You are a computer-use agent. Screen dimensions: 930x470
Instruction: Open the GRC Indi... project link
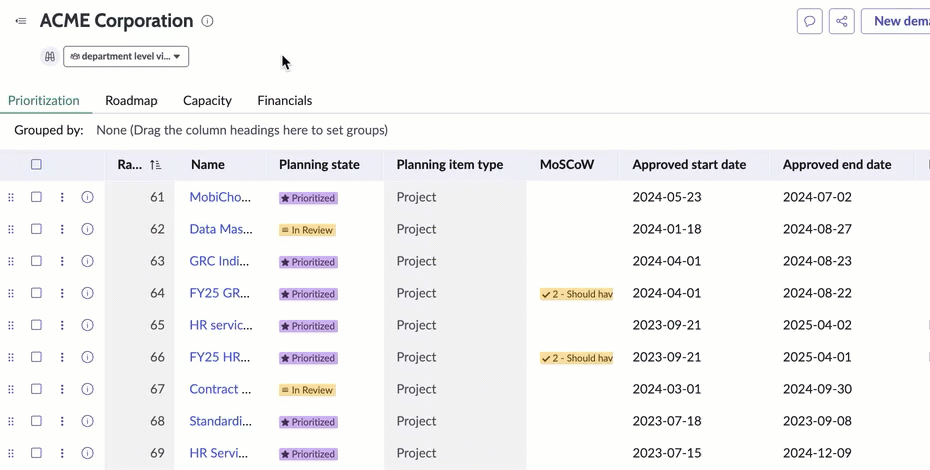pos(219,261)
